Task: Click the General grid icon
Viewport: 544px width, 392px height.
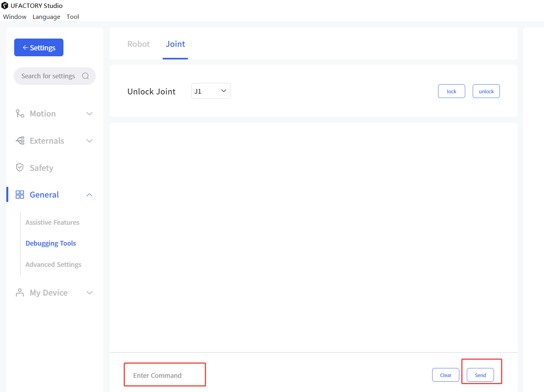Action: tap(20, 195)
